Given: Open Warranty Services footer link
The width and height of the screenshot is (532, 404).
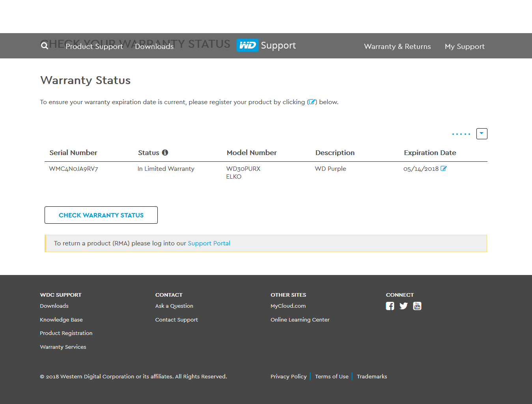Looking at the screenshot, I should pyautogui.click(x=63, y=347).
